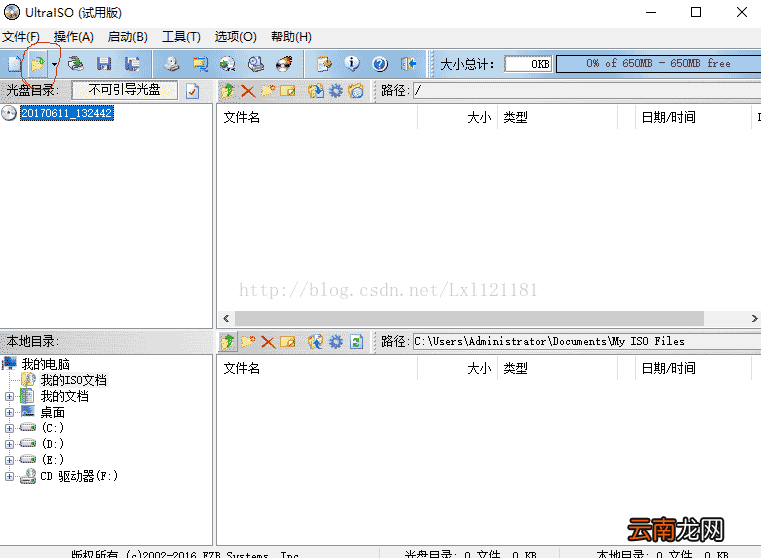This screenshot has width=761, height=558.
Task: Click gear properties icon in disc pane toolbar
Action: [x=336, y=91]
